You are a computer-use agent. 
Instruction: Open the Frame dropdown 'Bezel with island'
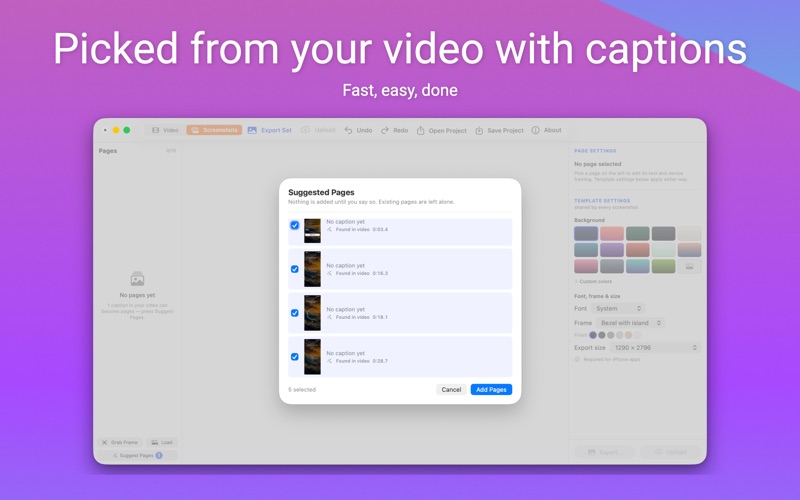(631, 322)
